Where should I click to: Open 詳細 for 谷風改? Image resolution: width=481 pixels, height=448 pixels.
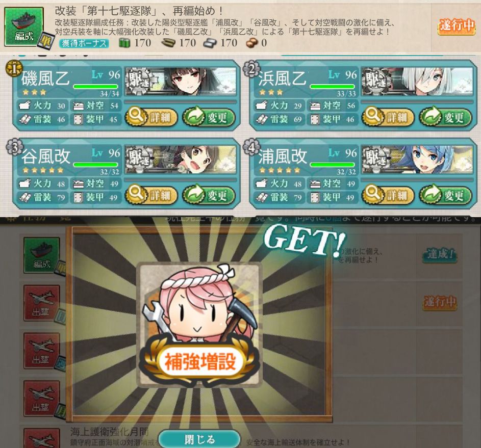coord(151,195)
